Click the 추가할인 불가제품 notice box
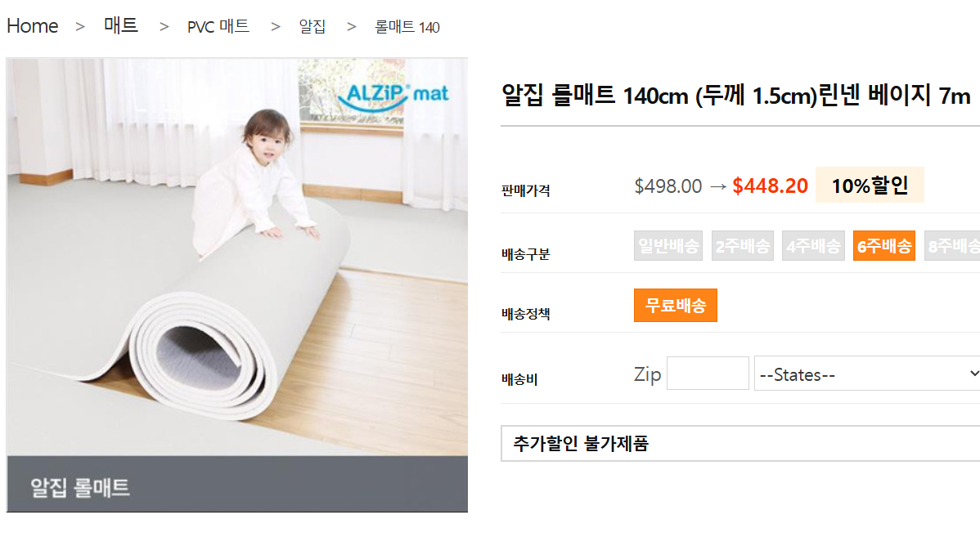 tap(739, 444)
